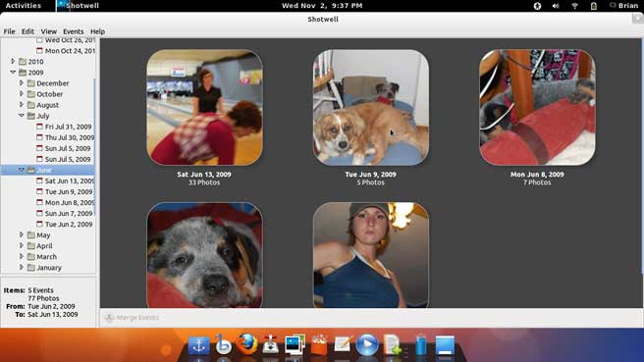Viewport: 644px width, 362px height.
Task: Click the calendar icon for Fri Jul 31, 2009
Action: tap(39, 127)
